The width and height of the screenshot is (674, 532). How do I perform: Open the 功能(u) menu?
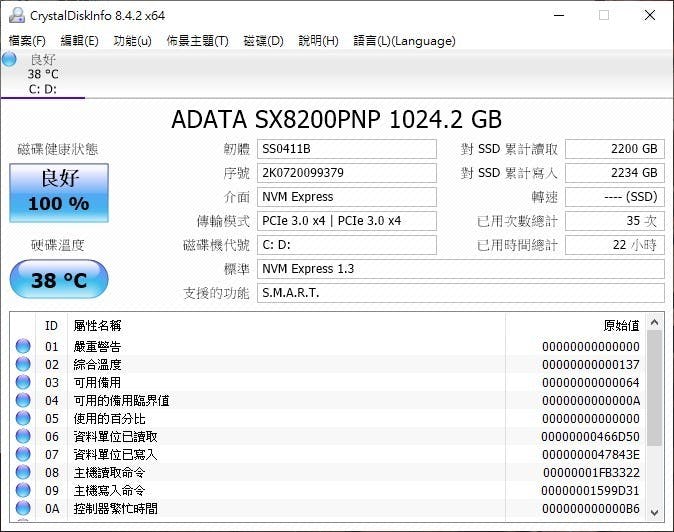[x=132, y=41]
